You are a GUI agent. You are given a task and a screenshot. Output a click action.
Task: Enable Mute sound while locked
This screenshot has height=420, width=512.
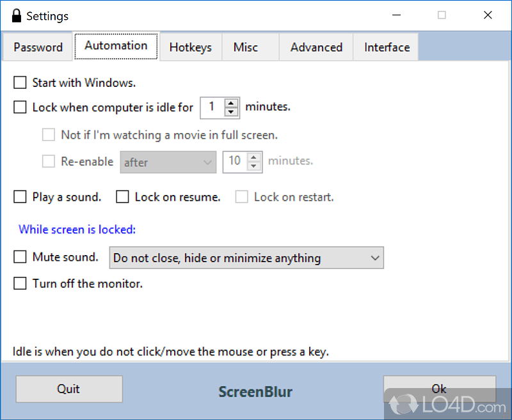coord(20,258)
